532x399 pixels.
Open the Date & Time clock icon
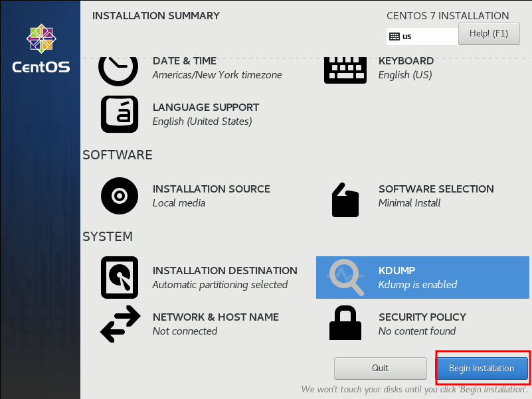(118, 71)
